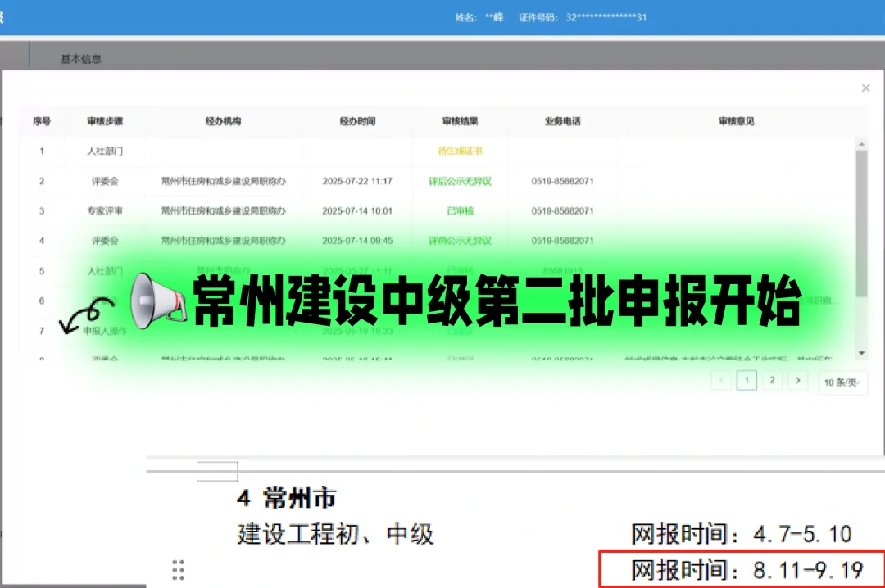The width and height of the screenshot is (885, 588).
Task: Click the 审核意见 column header
Action: pyautogui.click(x=737, y=121)
